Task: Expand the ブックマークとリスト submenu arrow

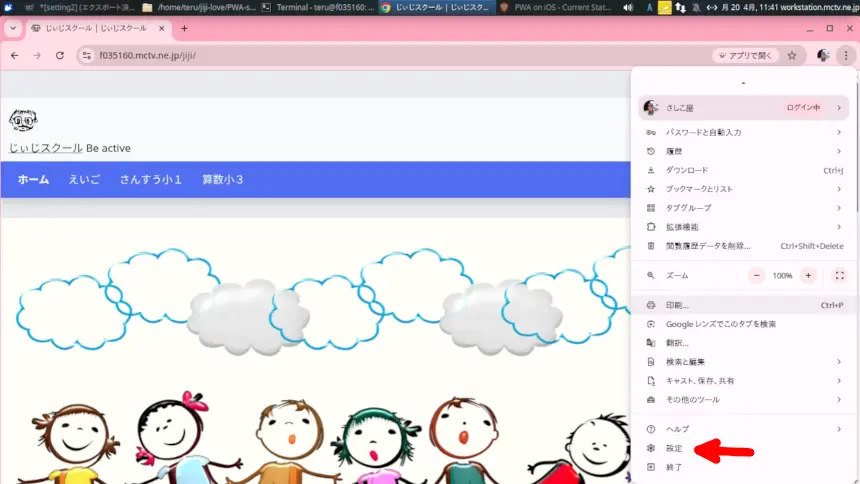Action: [x=839, y=189]
